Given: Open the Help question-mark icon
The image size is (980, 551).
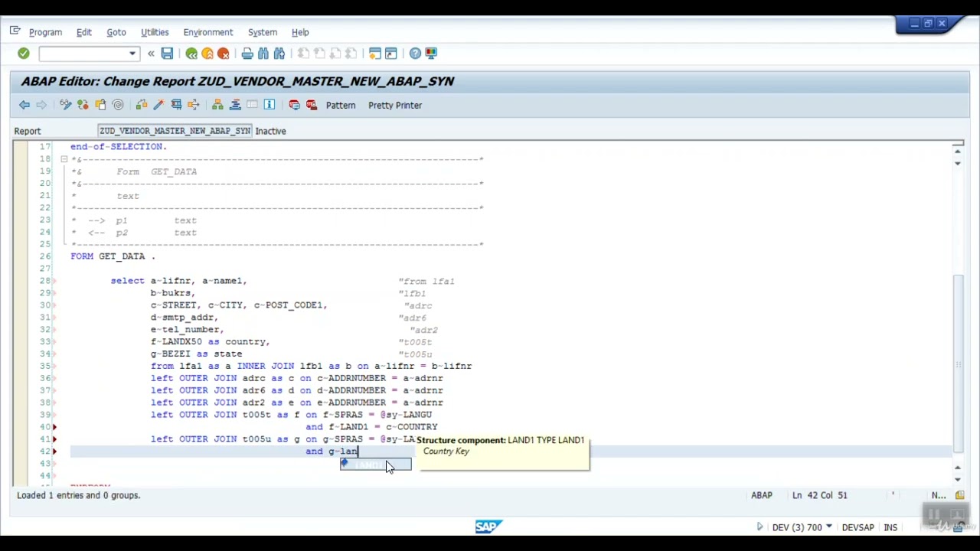Looking at the screenshot, I should (415, 54).
